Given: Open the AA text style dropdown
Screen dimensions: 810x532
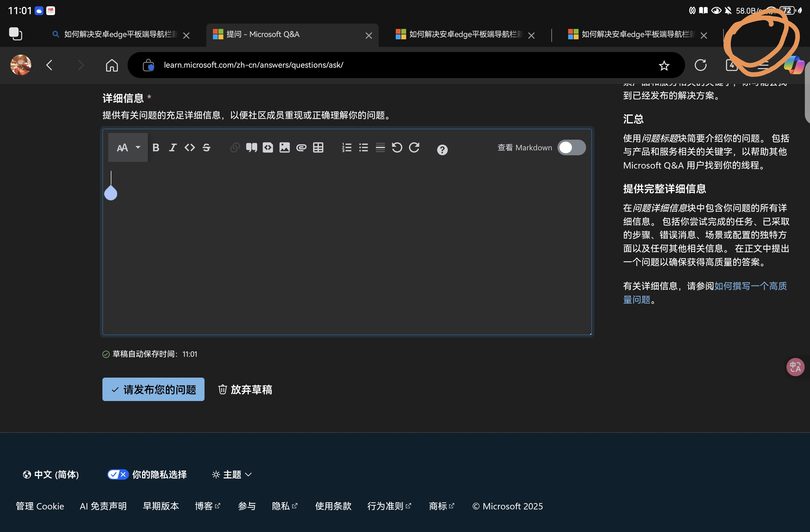Looking at the screenshot, I should (127, 148).
